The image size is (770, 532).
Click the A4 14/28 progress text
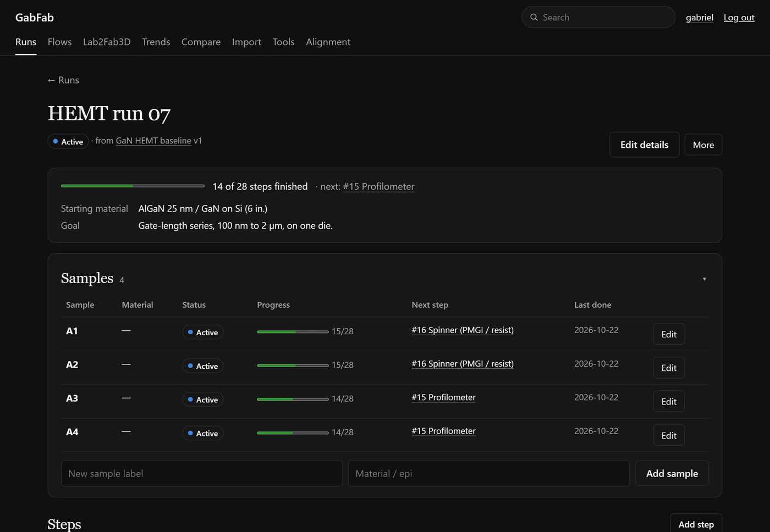click(342, 433)
